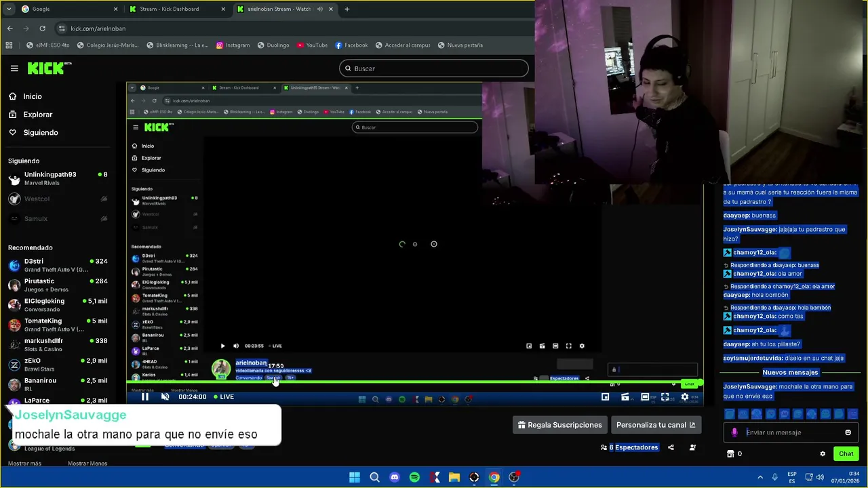Open Discord from taskbar

(x=395, y=477)
